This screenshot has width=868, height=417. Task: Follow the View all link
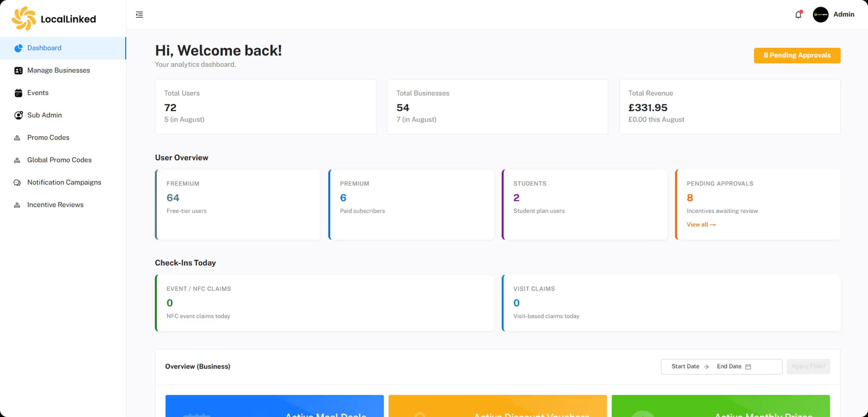tap(701, 224)
